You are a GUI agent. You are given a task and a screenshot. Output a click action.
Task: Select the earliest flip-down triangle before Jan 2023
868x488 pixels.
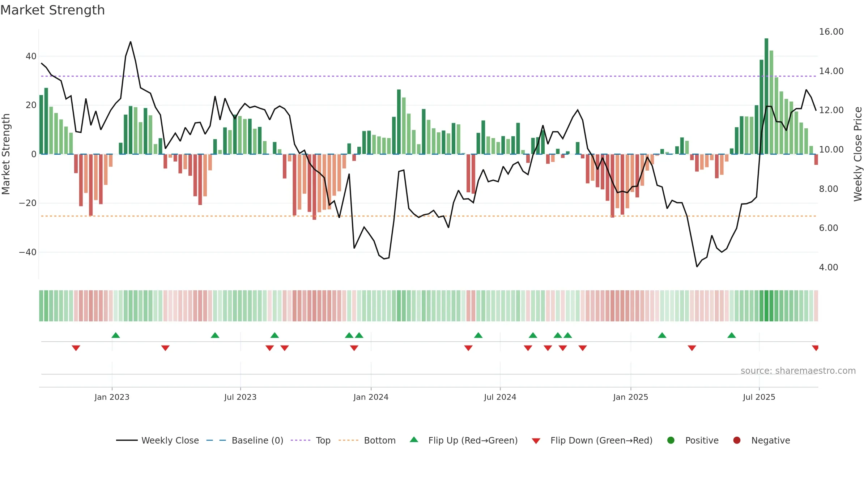click(x=76, y=348)
